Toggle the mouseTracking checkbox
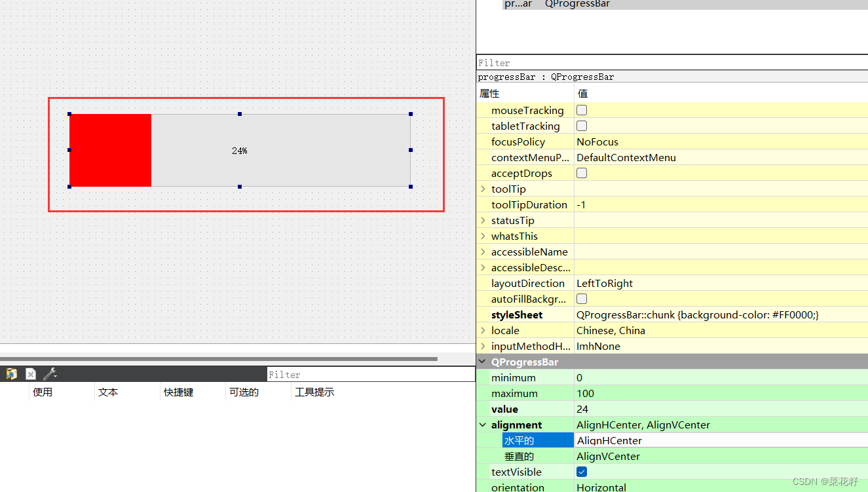 (582, 110)
